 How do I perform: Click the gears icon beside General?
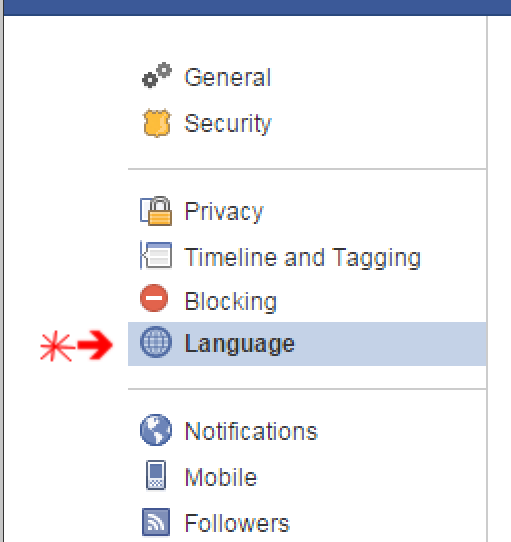157,75
